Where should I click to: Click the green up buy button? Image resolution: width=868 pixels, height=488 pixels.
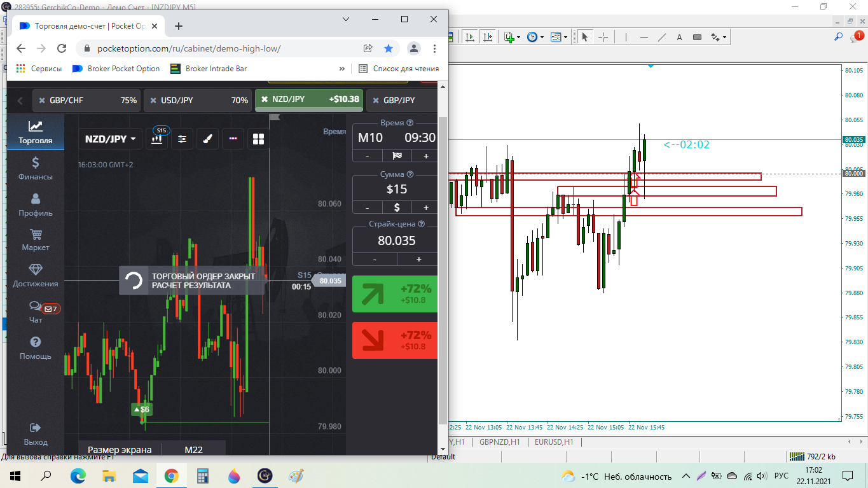point(395,294)
